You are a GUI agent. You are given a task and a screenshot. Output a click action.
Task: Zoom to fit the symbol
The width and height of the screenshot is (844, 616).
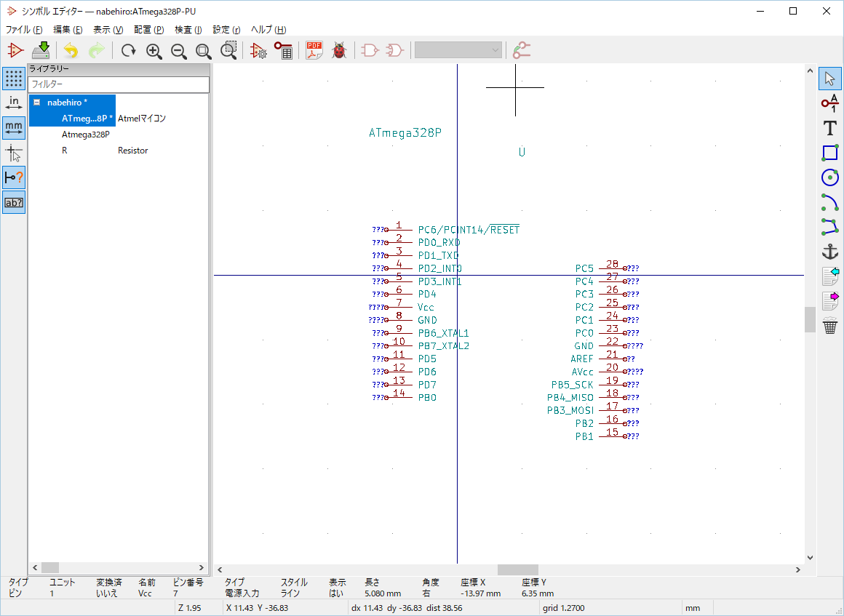pos(204,51)
